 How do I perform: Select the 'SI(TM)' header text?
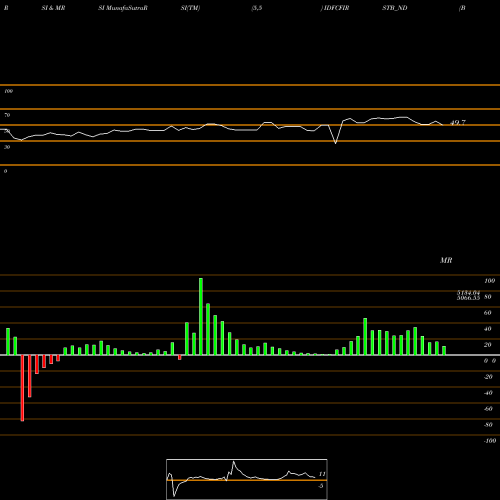tap(190, 8)
